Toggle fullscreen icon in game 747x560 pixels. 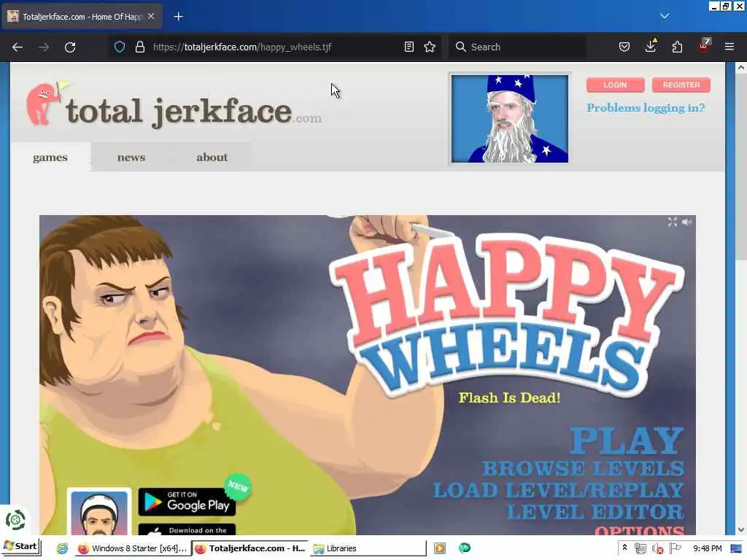(672, 222)
